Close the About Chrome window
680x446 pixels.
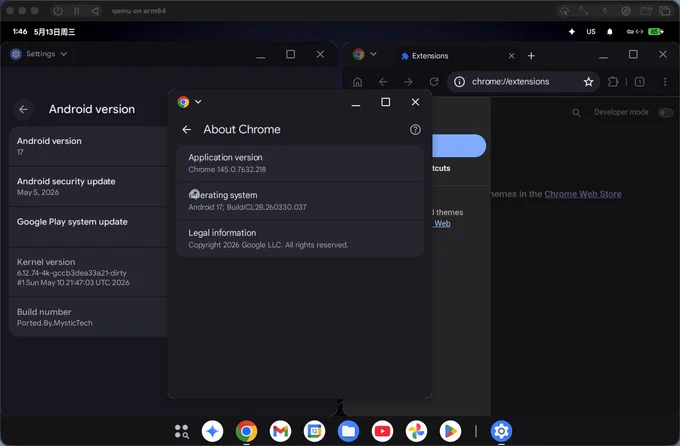415,102
